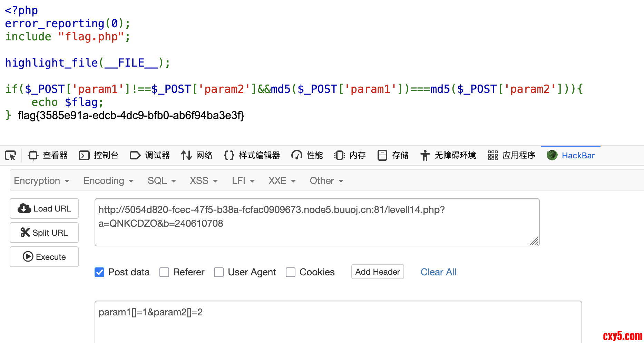Open the Network (网络) panel

click(197, 156)
